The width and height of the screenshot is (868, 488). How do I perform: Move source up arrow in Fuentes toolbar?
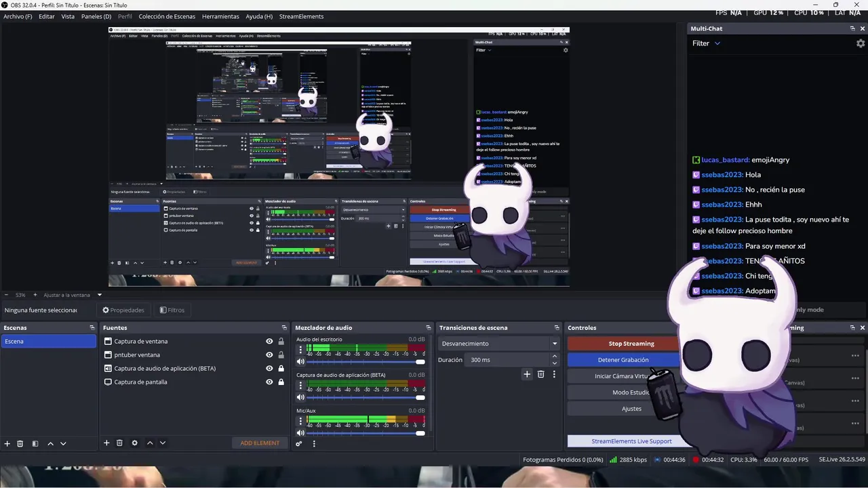(150, 443)
